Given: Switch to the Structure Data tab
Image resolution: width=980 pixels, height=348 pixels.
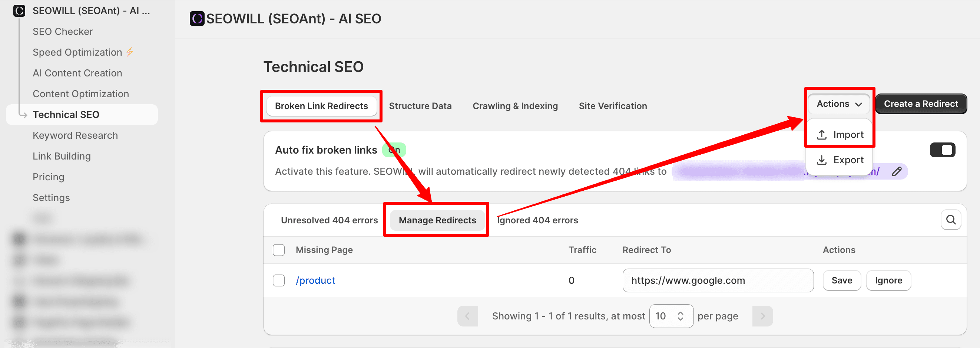Looking at the screenshot, I should click(x=420, y=106).
